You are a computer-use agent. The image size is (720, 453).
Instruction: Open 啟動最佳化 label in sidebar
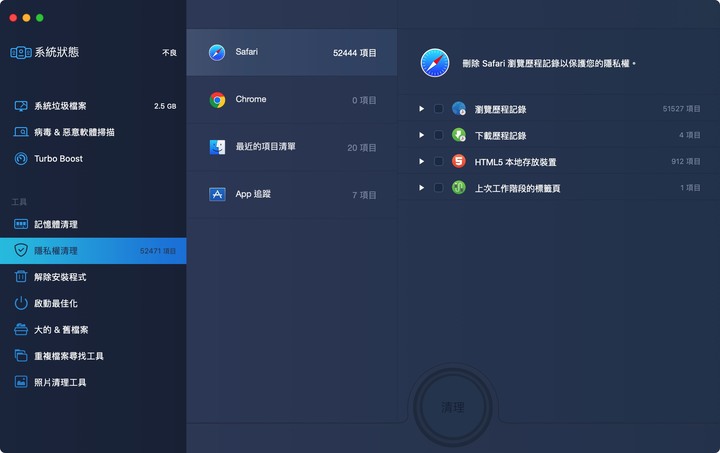(56, 303)
